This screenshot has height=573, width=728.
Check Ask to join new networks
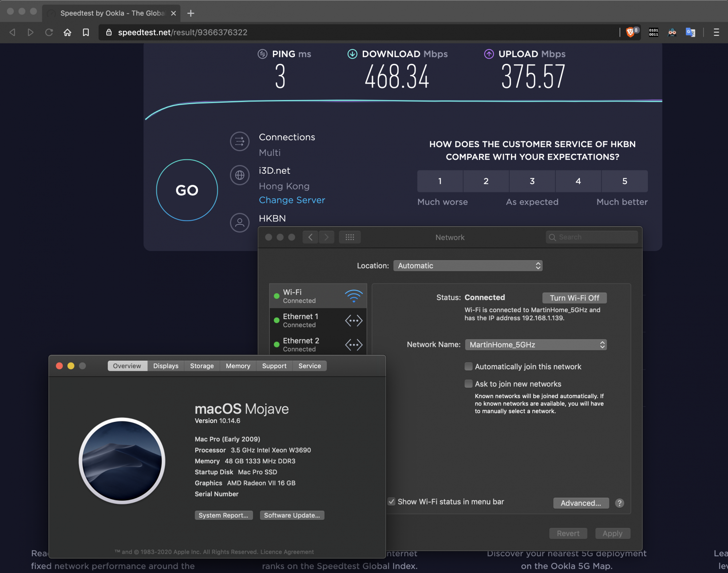point(468,384)
